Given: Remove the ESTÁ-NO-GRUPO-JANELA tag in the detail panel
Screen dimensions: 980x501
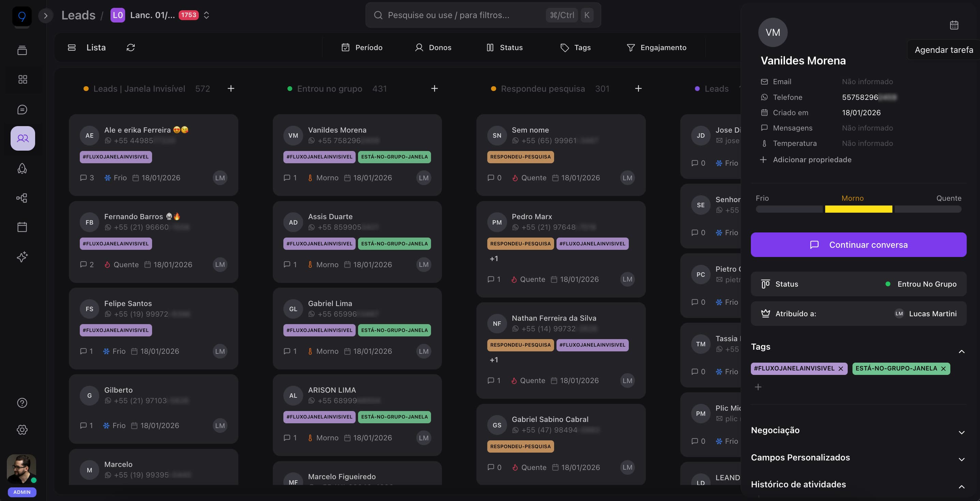Looking at the screenshot, I should (x=944, y=369).
